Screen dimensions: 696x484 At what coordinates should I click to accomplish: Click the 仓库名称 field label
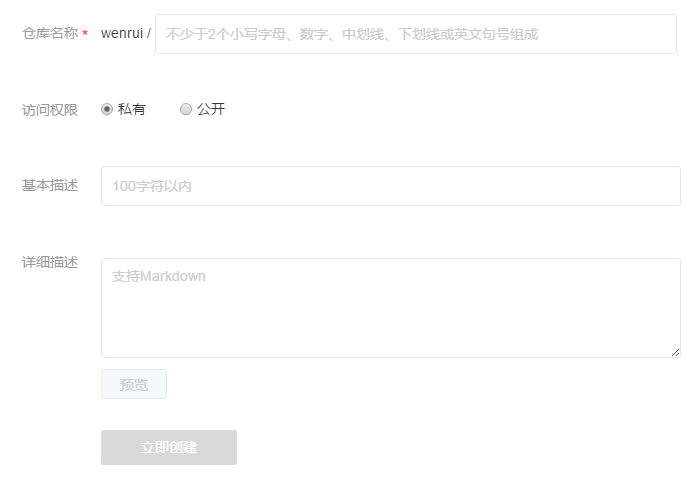[50, 34]
